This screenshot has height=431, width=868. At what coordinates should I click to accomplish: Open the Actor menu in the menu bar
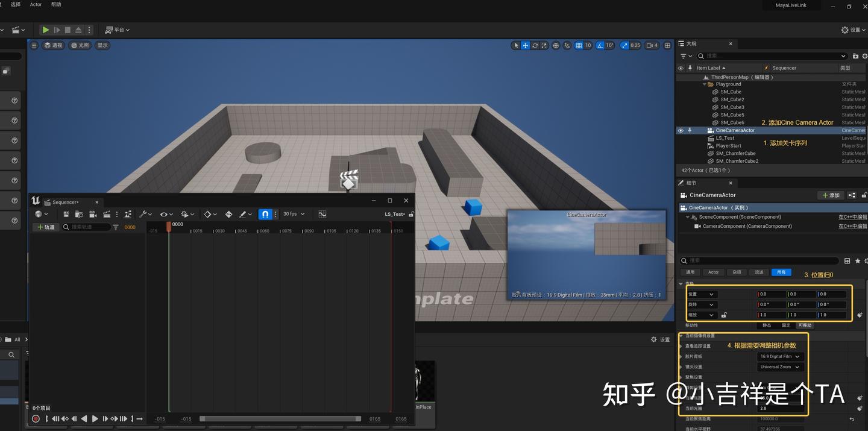35,4
